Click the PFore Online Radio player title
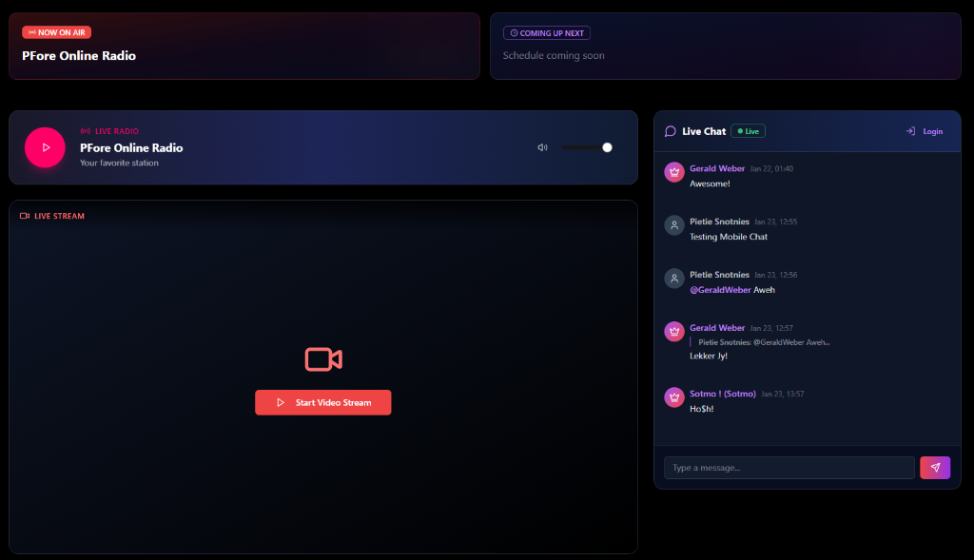 click(131, 147)
